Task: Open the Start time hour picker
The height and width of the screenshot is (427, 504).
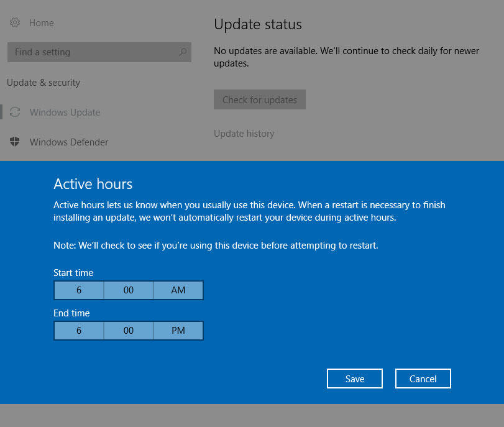Action: [x=79, y=290]
